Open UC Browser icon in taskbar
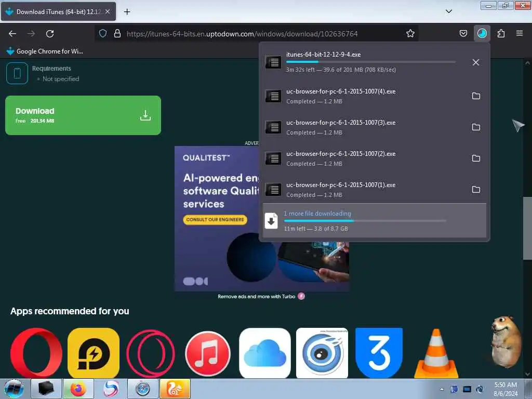 point(175,389)
